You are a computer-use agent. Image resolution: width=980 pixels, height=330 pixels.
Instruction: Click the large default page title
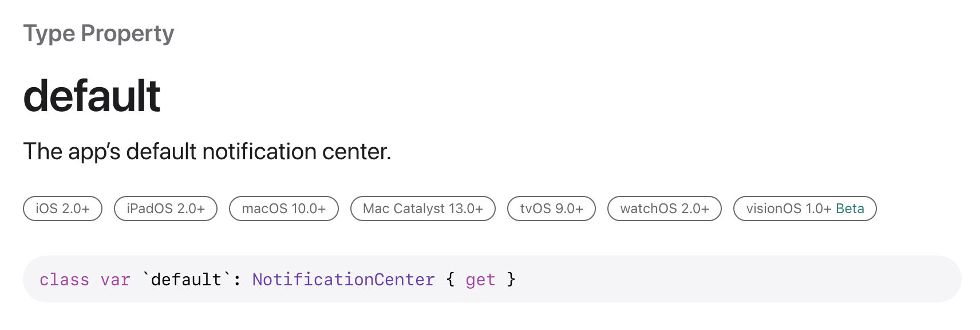(x=92, y=95)
